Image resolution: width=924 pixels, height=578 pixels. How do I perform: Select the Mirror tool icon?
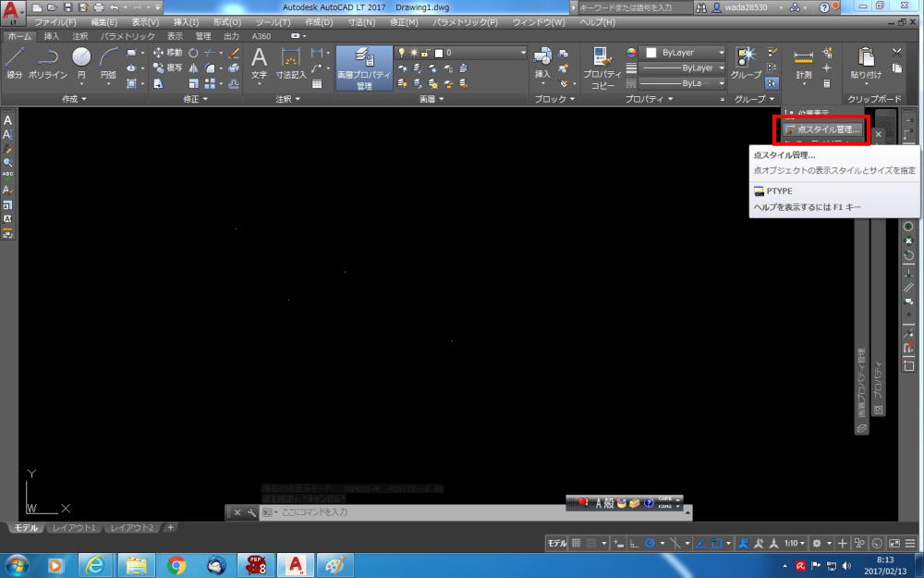coord(193,68)
